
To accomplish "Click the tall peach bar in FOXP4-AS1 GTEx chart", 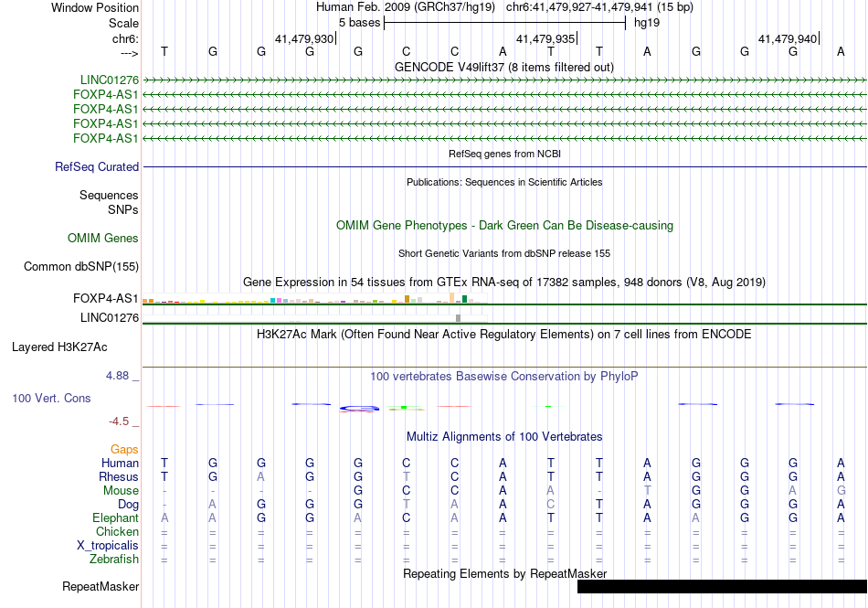I will point(451,298).
